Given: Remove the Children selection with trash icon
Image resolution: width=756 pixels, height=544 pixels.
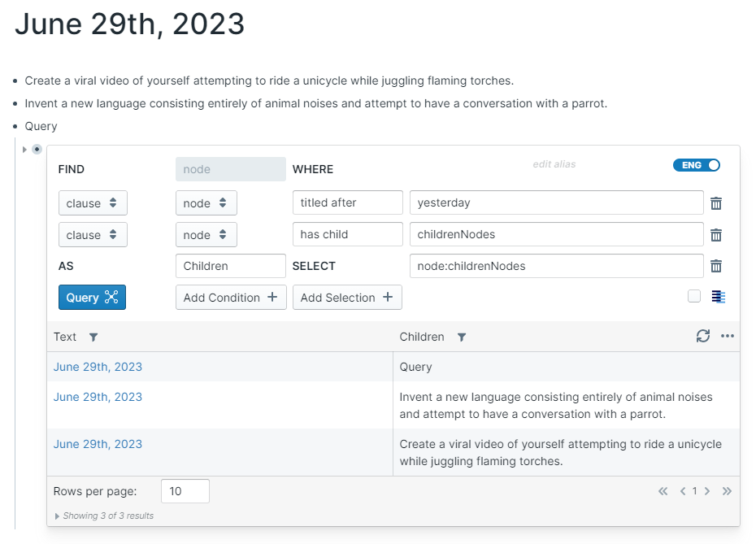Looking at the screenshot, I should pos(716,266).
